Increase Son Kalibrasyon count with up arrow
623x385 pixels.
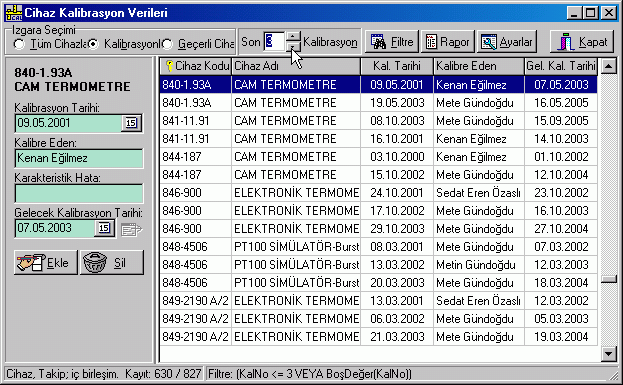click(293, 37)
